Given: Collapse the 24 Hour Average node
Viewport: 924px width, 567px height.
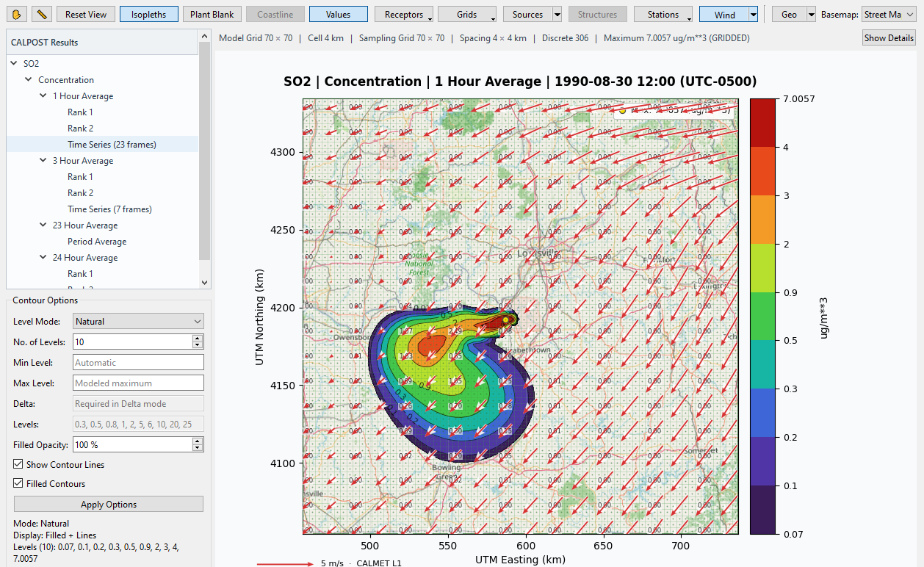Looking at the screenshot, I should (43, 258).
